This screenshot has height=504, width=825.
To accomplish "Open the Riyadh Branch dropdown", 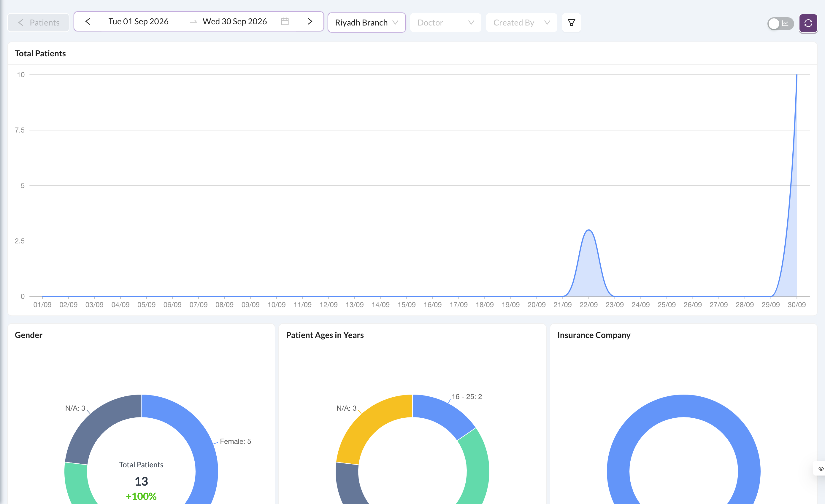I will [x=367, y=23].
